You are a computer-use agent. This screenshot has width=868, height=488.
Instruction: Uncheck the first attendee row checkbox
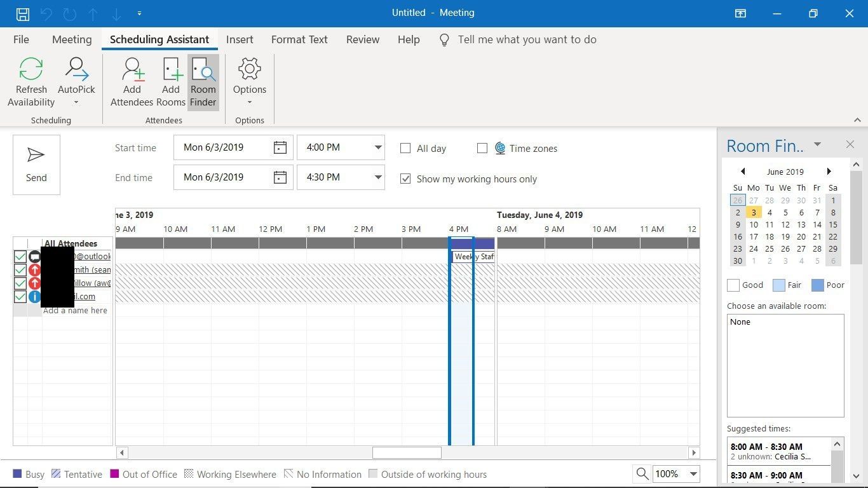tap(20, 257)
